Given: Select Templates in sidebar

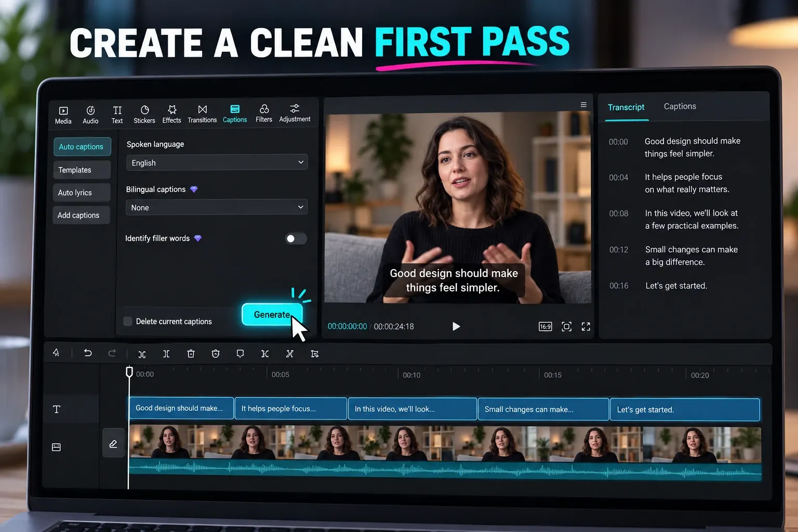Looking at the screenshot, I should pos(82,170).
